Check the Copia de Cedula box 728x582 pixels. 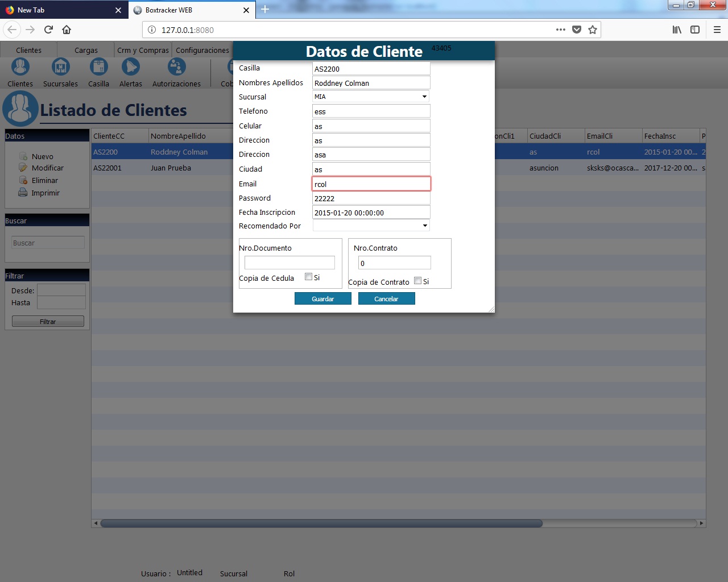pos(308,277)
